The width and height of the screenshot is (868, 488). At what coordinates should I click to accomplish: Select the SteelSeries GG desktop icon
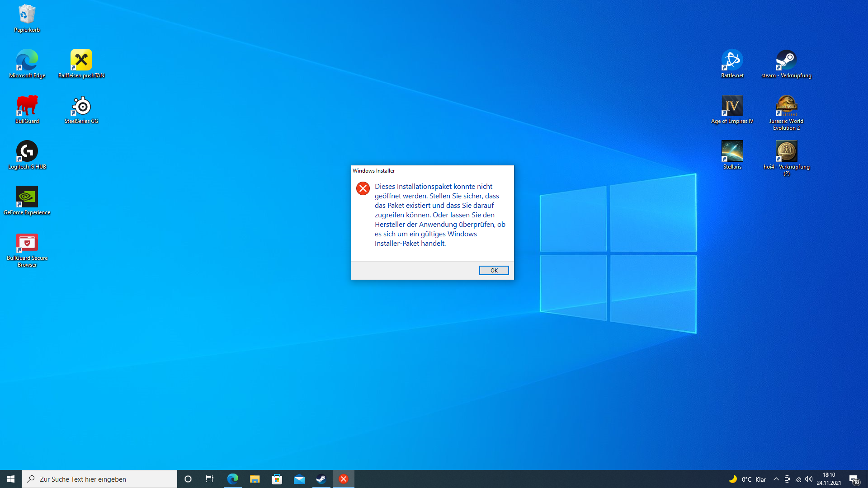[x=81, y=106]
